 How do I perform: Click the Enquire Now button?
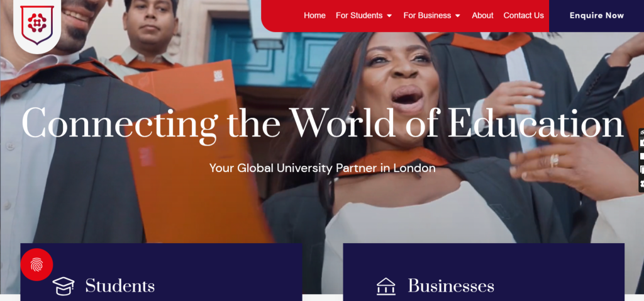596,16
